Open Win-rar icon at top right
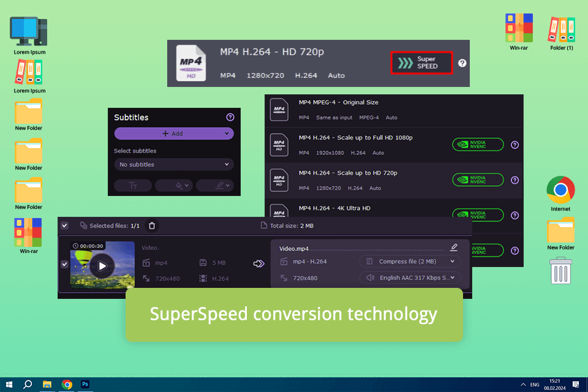Screen dimensions: 588x392 pyautogui.click(x=519, y=32)
